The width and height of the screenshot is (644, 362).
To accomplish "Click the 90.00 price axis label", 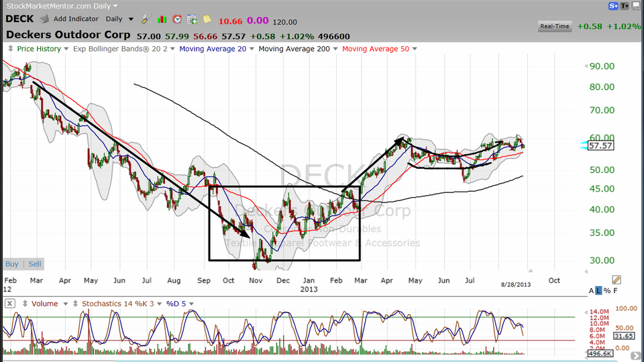I will coord(602,66).
